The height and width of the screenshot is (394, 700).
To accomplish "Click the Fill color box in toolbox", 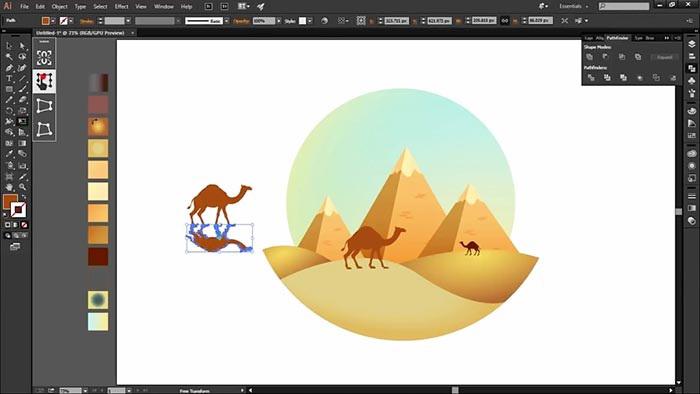I will coord(10,201).
